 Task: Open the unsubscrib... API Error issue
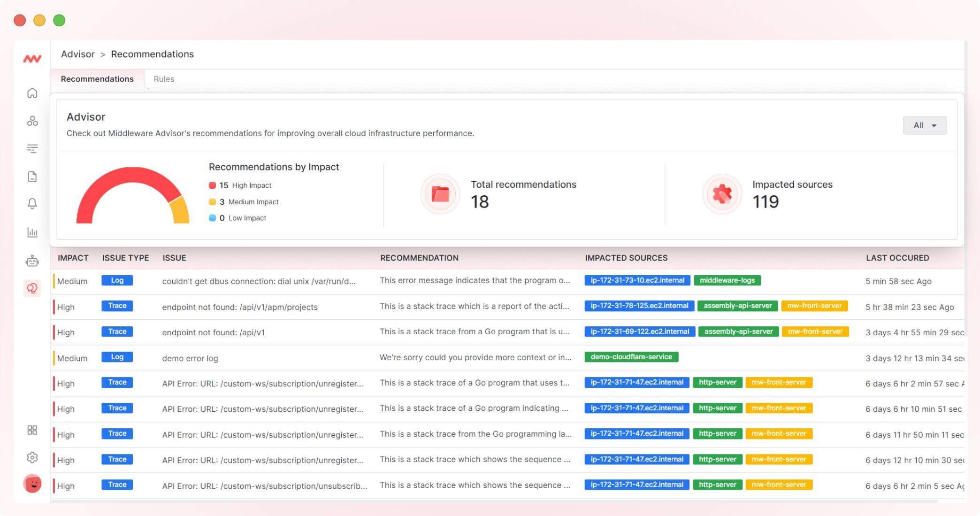point(264,486)
